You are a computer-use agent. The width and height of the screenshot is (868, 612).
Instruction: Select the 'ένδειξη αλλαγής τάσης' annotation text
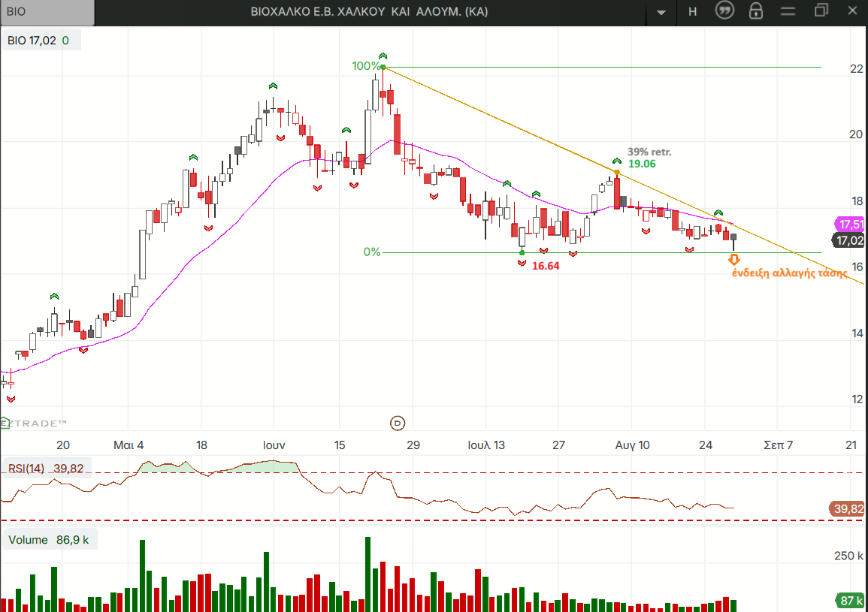[x=790, y=273]
